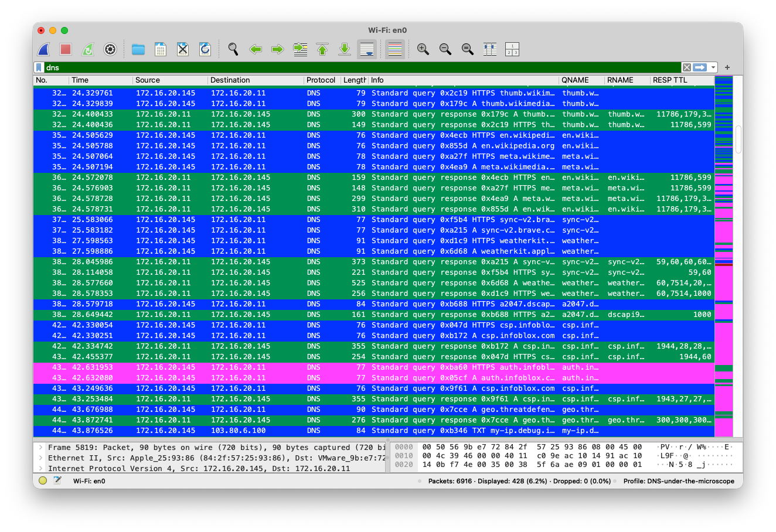Open the display filter bookmark menu

(39, 67)
